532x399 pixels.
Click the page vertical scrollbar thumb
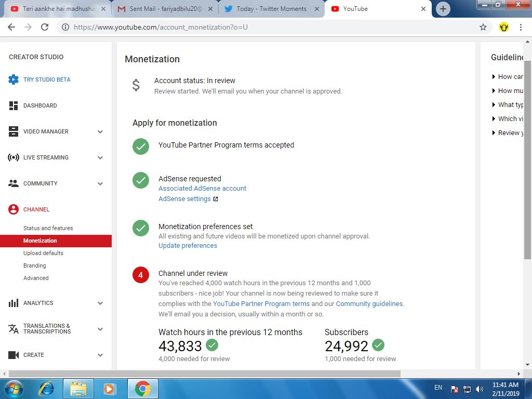527,160
